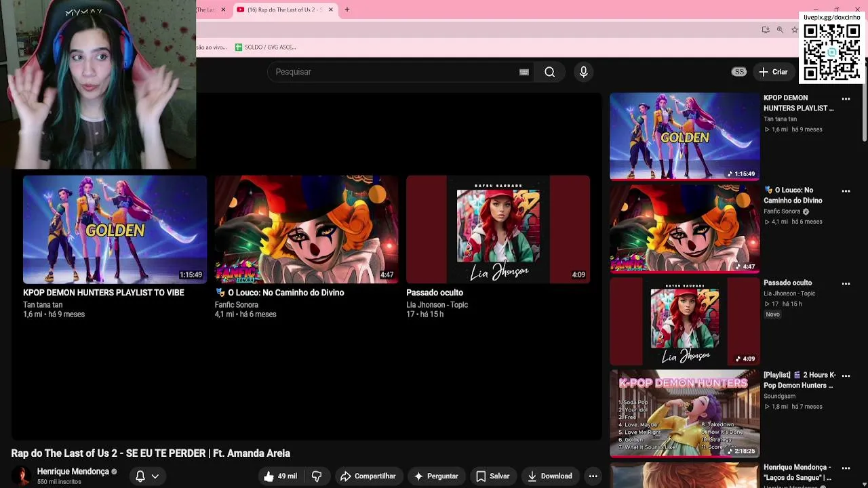Click the livepix QR code overlay

click(x=832, y=52)
